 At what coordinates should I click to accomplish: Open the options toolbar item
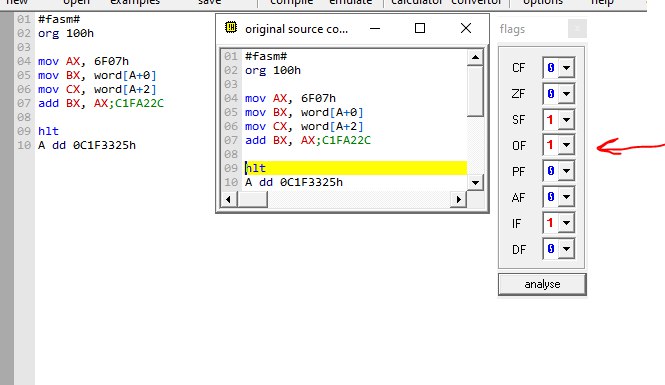pos(543,2)
